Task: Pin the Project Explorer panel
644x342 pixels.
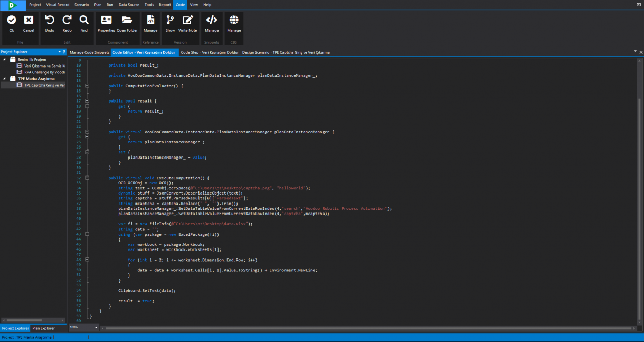Action: click(x=64, y=52)
